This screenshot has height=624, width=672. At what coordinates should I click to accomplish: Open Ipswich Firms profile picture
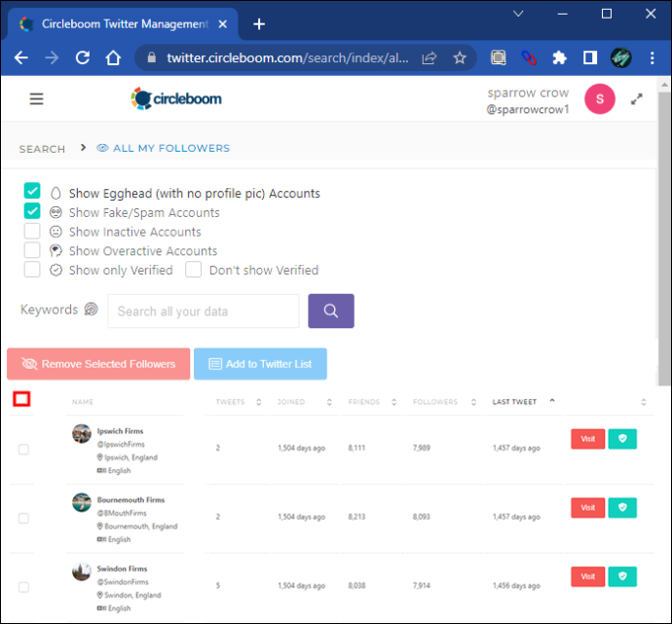[82, 433]
